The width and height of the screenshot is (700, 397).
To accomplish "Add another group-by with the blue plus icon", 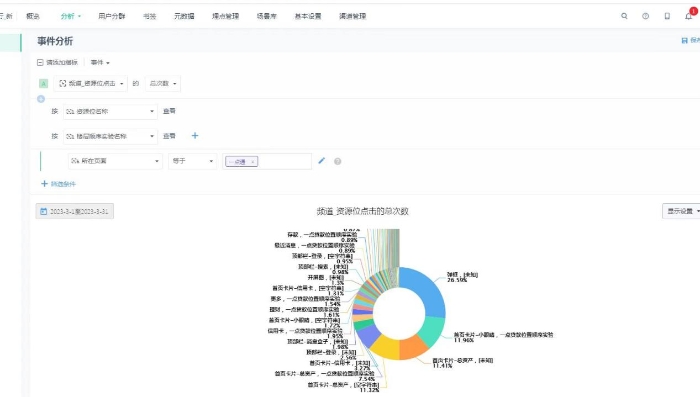I will 195,136.
